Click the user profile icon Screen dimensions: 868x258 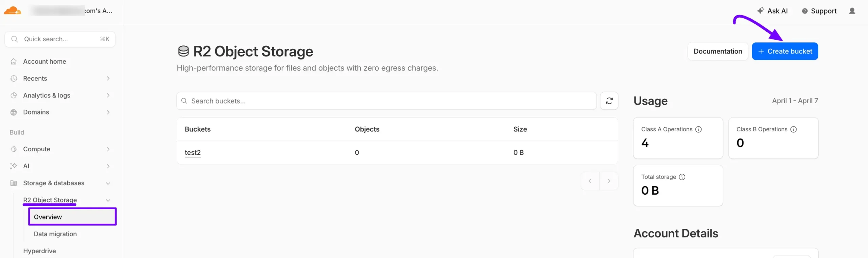point(852,11)
